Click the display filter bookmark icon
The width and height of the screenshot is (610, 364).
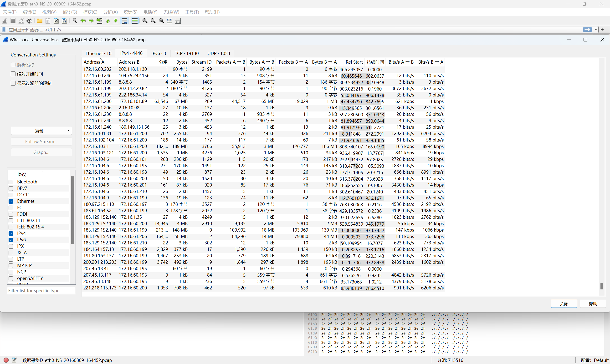[4, 30]
